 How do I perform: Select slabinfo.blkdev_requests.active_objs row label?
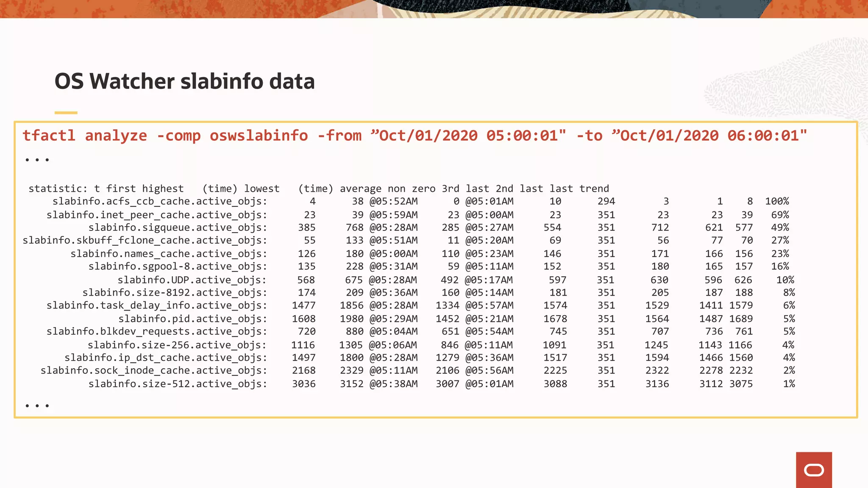click(157, 331)
